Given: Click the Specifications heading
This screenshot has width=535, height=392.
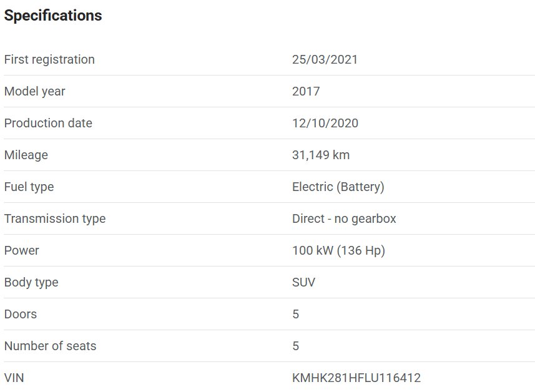Looking at the screenshot, I should pyautogui.click(x=53, y=16).
